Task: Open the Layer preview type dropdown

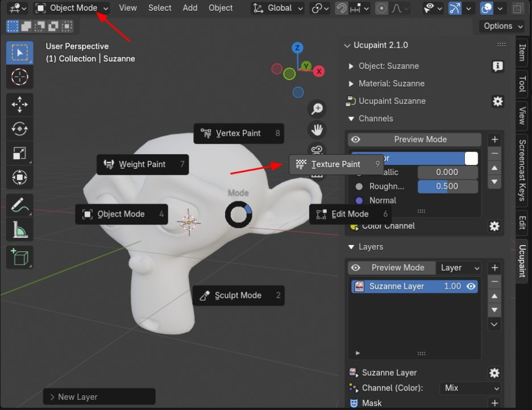Action: [459, 268]
